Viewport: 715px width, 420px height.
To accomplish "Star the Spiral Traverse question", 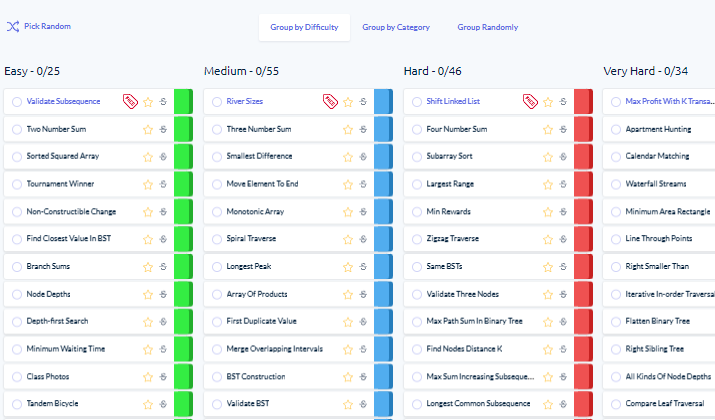I will click(348, 239).
